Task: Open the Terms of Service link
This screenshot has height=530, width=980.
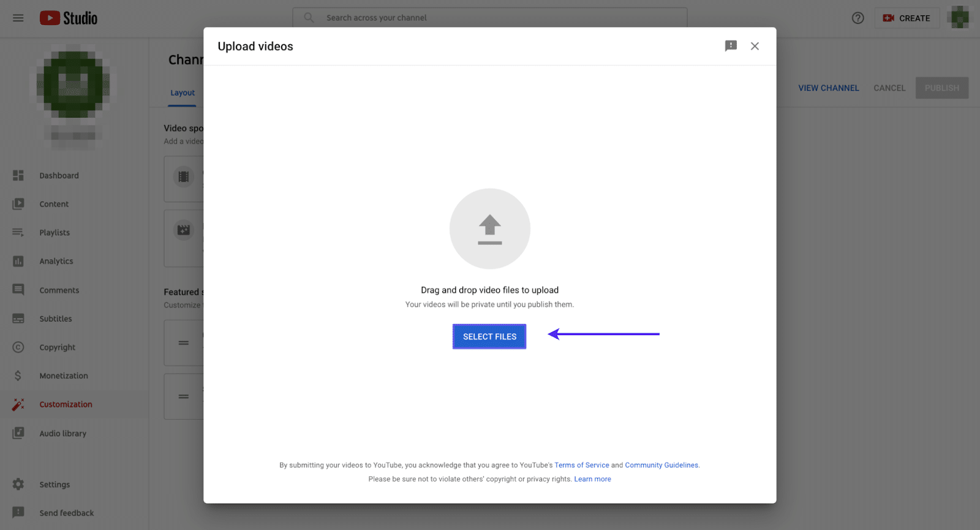Action: [x=581, y=465]
